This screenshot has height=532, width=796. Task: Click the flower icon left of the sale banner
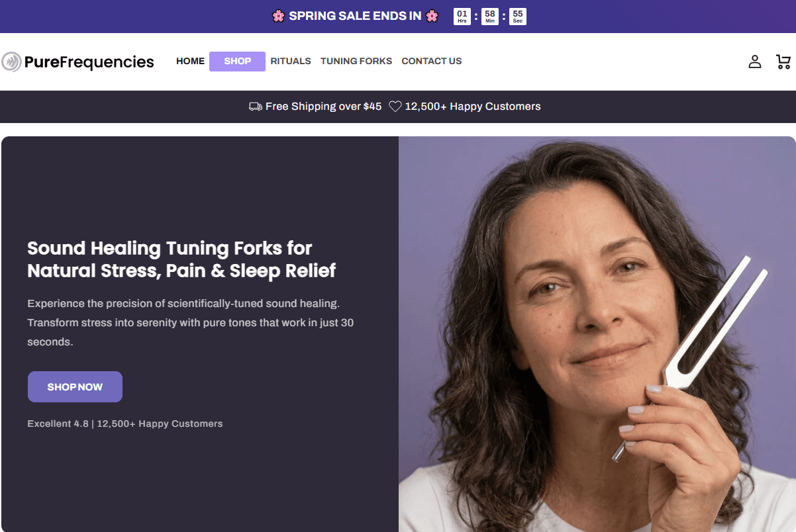point(277,15)
